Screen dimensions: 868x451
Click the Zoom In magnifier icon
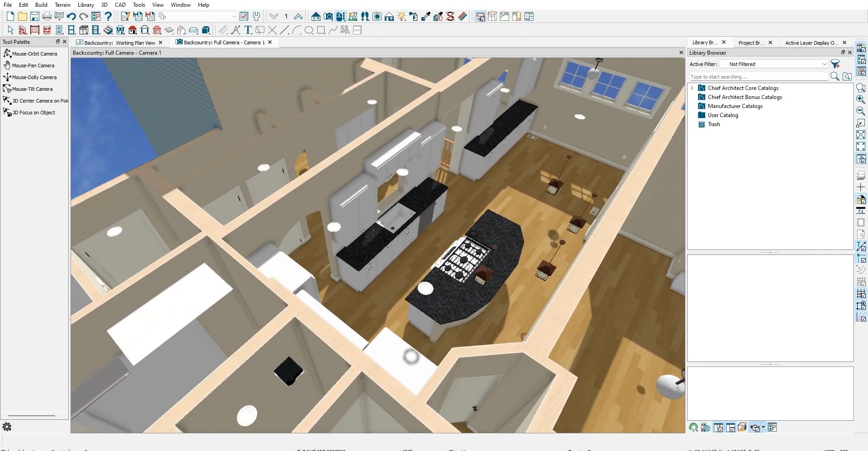(861, 99)
